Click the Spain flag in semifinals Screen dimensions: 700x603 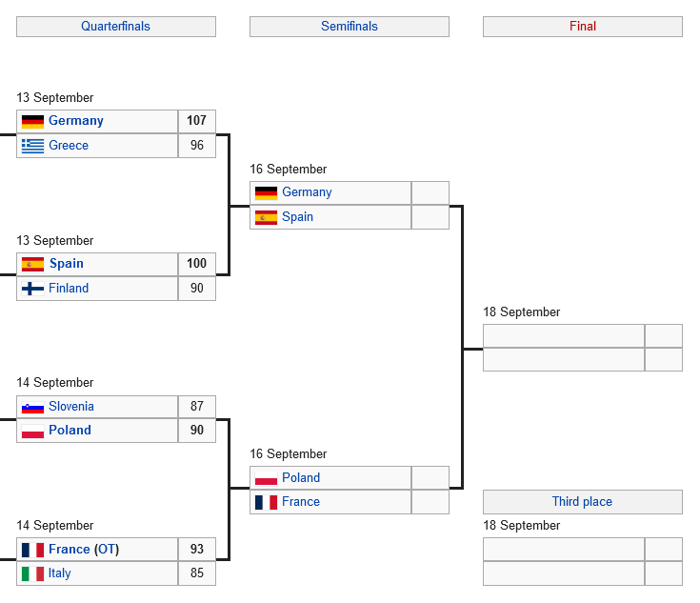(266, 217)
